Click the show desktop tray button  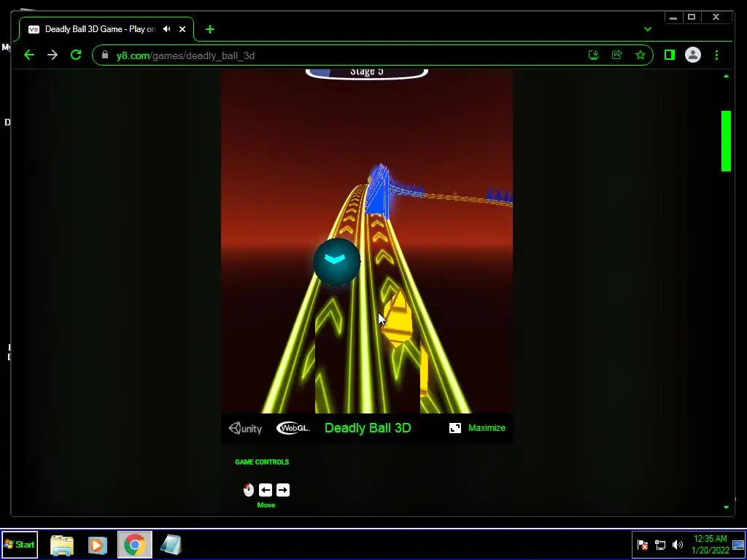(738, 545)
